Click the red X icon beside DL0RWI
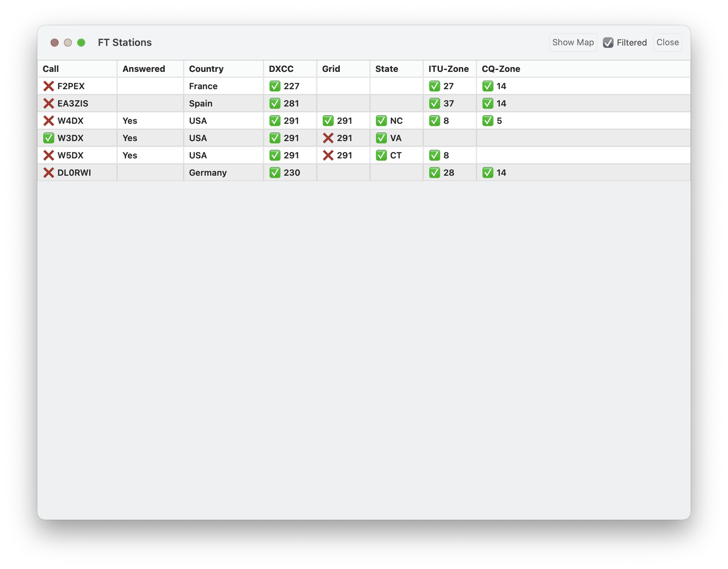 49,173
